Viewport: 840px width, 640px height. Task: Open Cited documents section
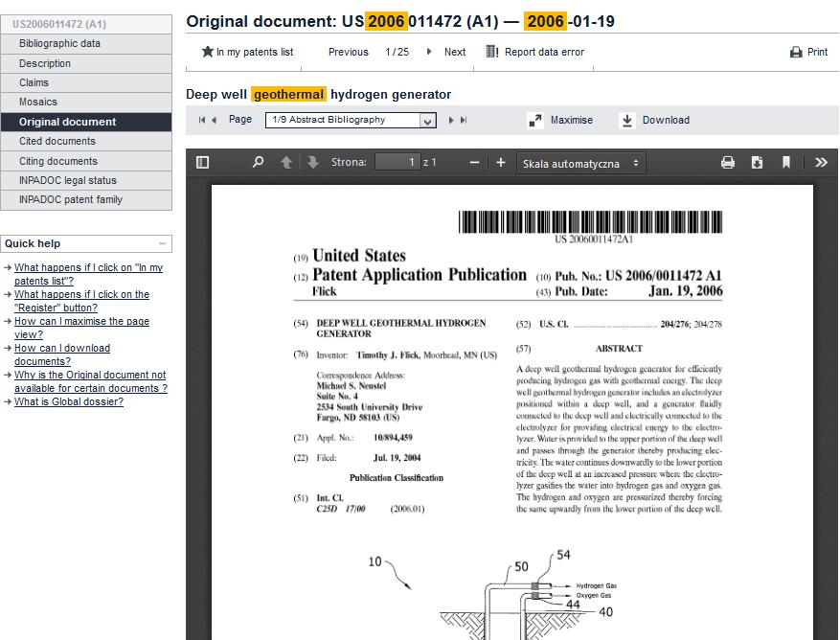[86, 141]
